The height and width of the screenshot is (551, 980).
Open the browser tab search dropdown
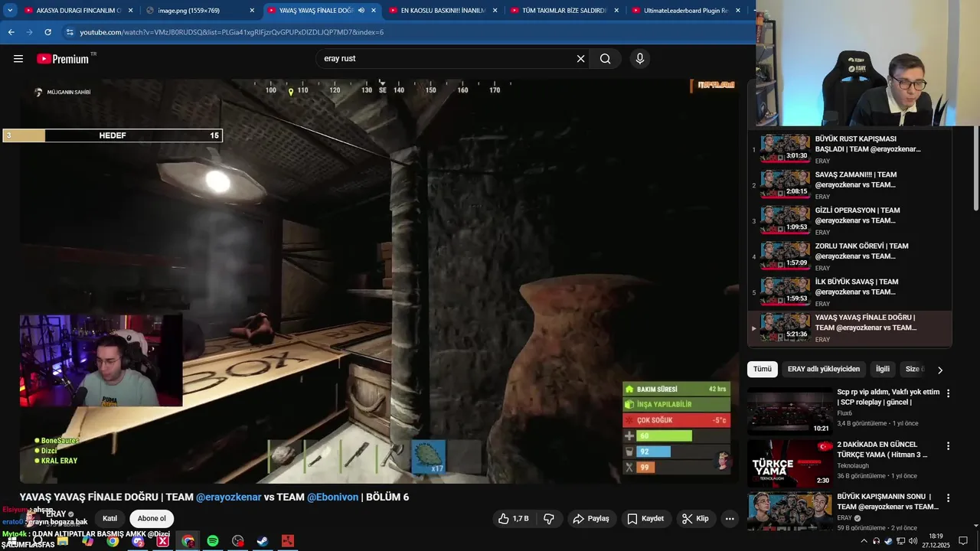(x=10, y=11)
